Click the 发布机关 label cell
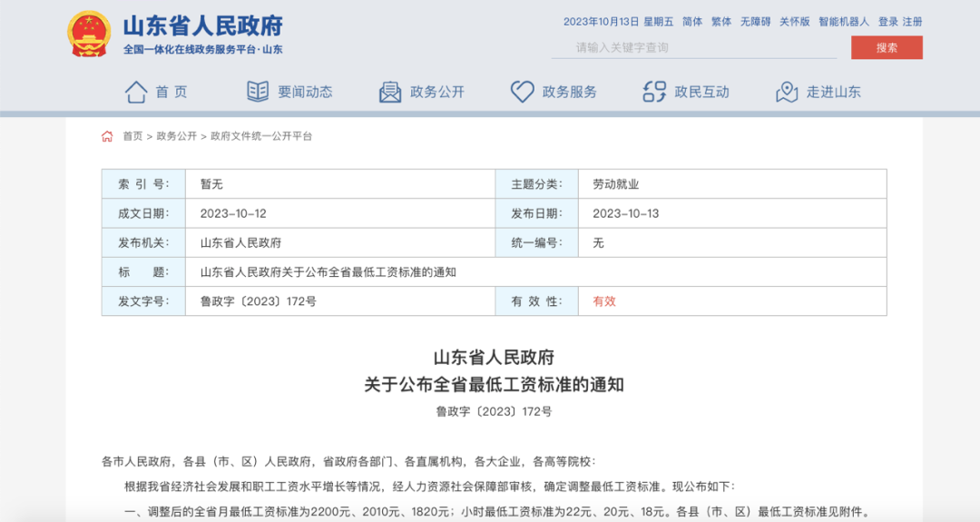Image resolution: width=980 pixels, height=522 pixels. (x=143, y=242)
